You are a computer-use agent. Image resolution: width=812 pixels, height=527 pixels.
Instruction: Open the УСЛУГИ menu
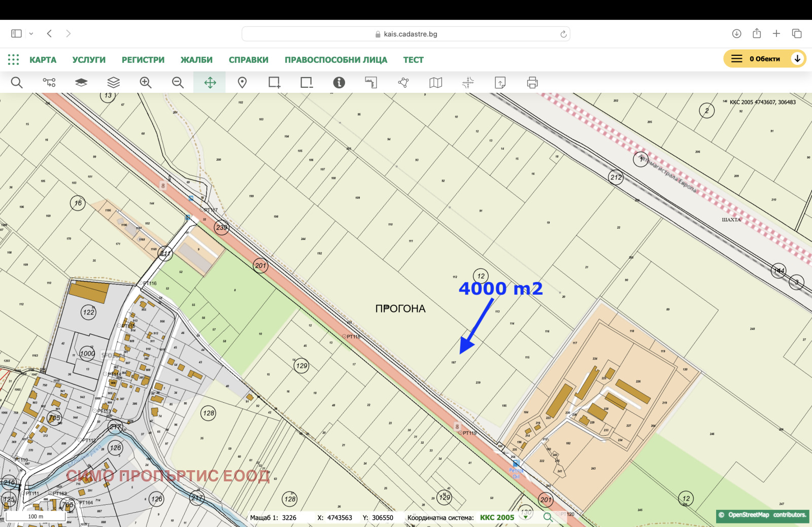pos(89,60)
